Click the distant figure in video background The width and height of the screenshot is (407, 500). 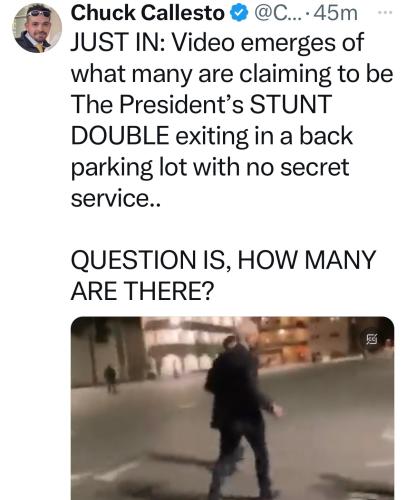click(110, 379)
